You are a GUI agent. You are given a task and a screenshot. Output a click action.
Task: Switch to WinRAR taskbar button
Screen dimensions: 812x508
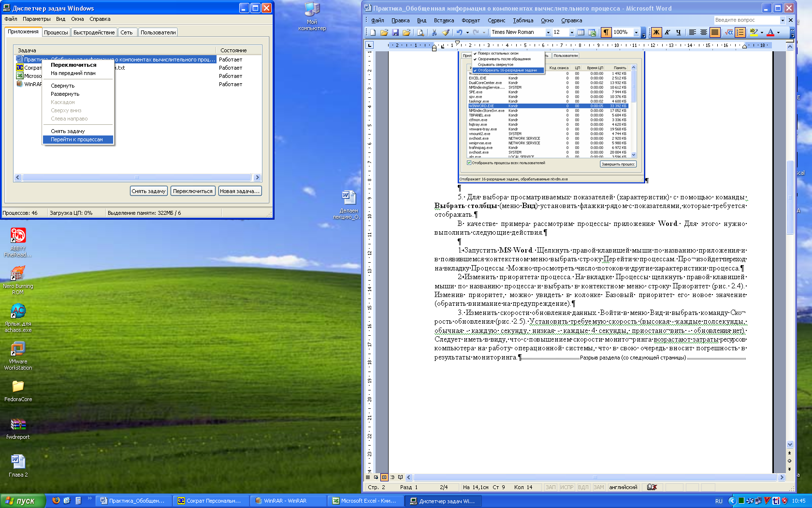288,501
